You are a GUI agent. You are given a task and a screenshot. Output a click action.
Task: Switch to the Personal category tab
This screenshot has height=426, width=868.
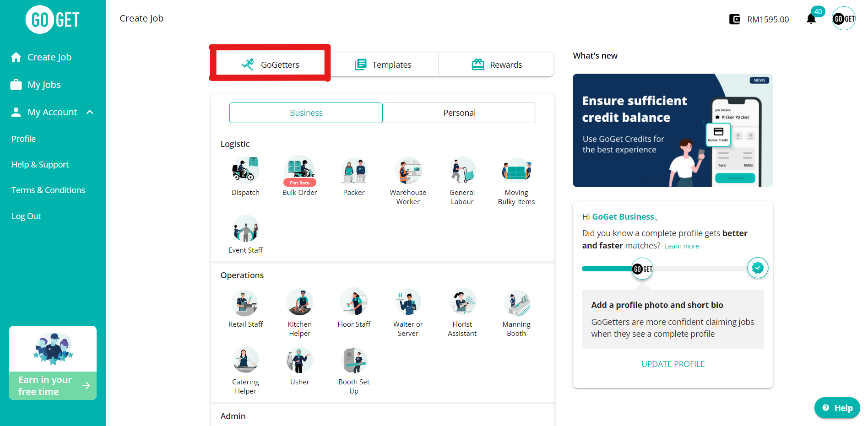click(x=459, y=113)
